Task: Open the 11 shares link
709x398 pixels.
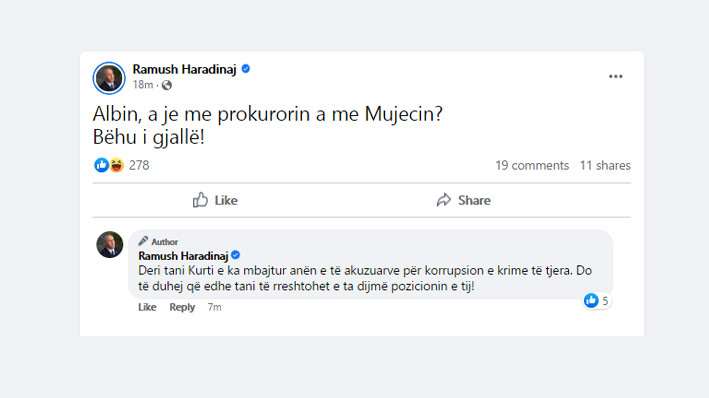Action: pos(605,166)
